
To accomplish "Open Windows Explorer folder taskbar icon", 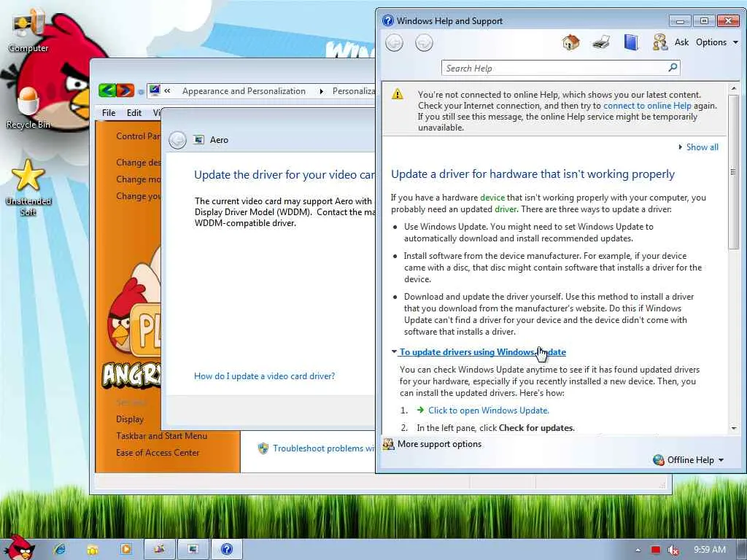I will 93,550.
